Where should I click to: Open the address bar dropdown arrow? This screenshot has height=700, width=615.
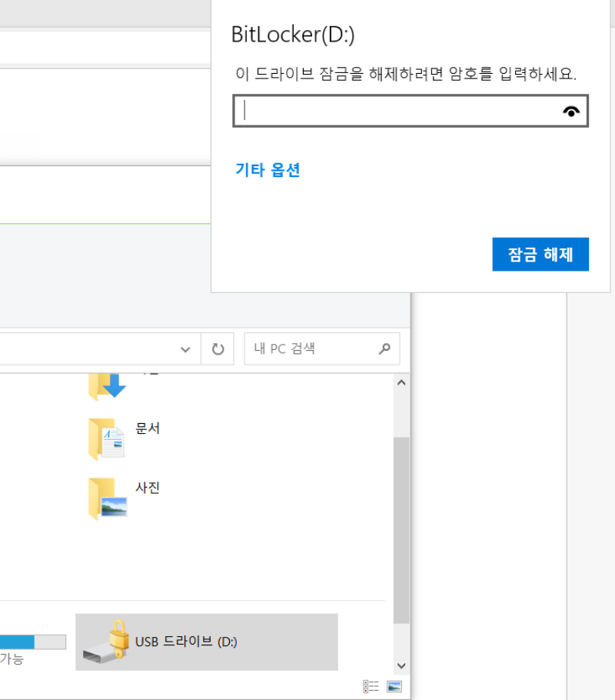click(x=184, y=348)
